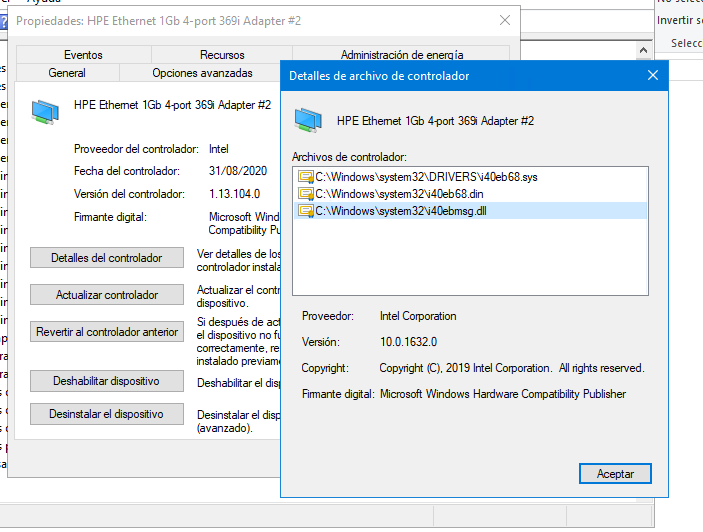Close the Detalles de archivo de controlador dialog
703x532 pixels.
[x=653, y=75]
